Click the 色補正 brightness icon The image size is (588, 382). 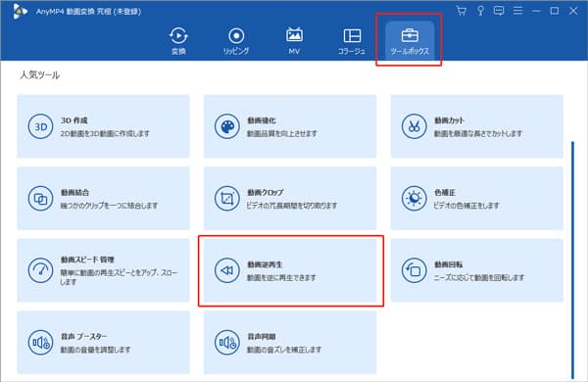pos(414,198)
